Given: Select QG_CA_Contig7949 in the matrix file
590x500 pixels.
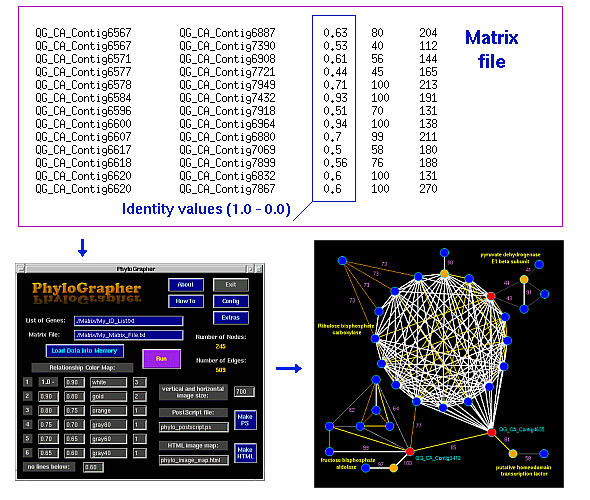Looking at the screenshot, I should (x=227, y=85).
